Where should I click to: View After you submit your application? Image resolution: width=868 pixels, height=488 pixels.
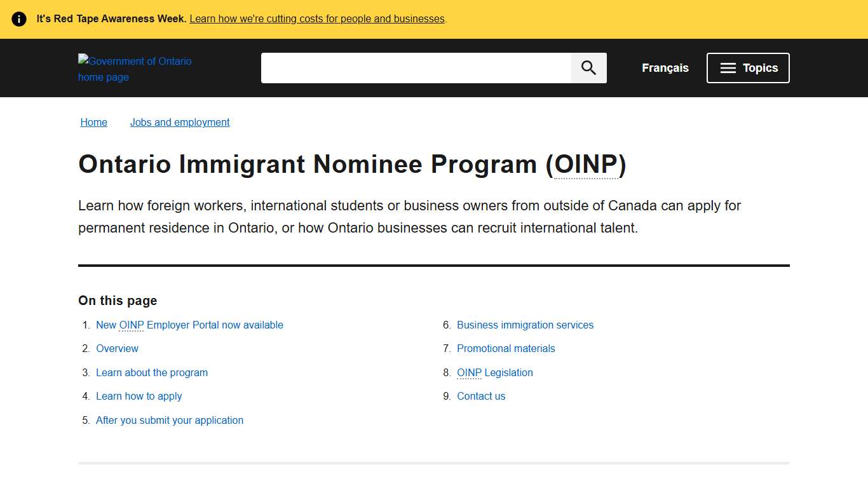point(169,420)
